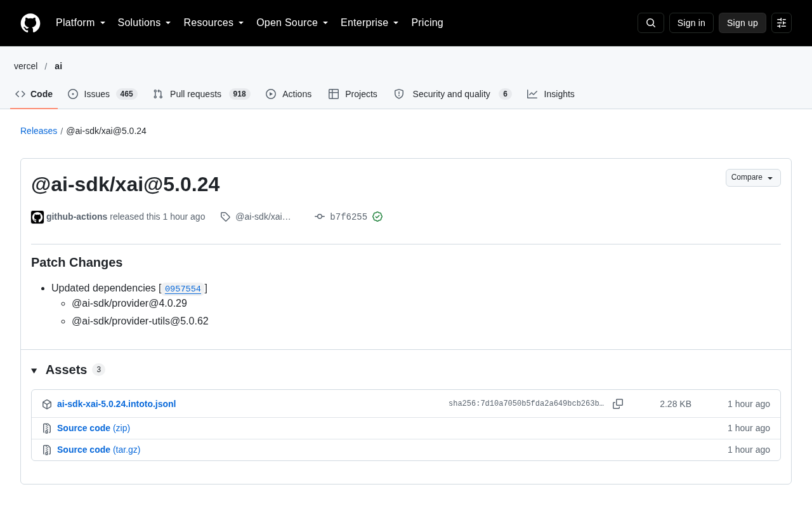Viewport: 812px width, 508px height.
Task: Copy the sha256 checksum to clipboard
Action: point(618,404)
